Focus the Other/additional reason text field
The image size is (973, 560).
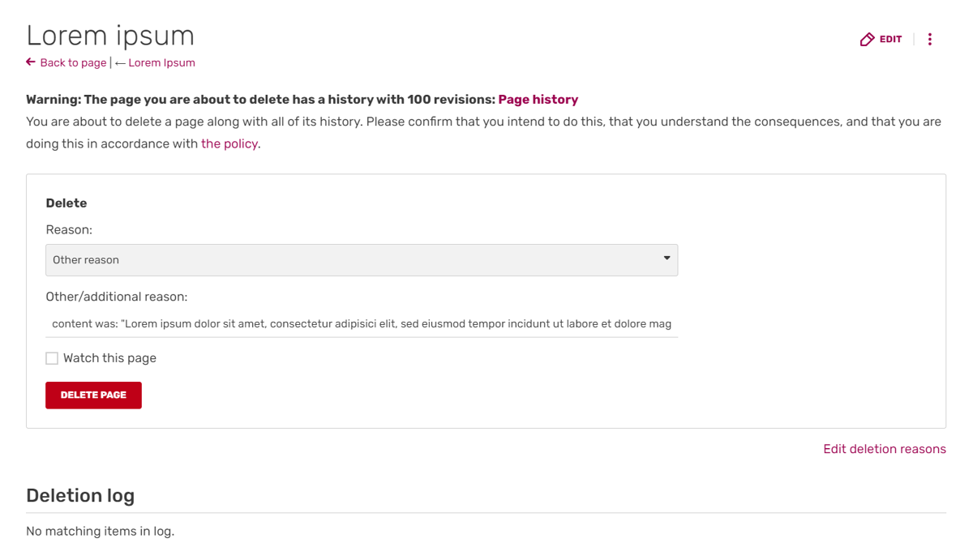[361, 323]
